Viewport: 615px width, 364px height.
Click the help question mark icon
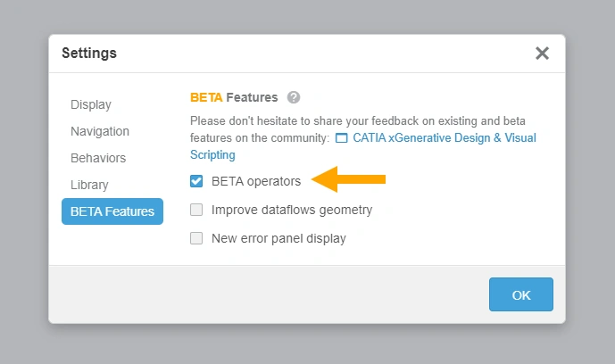pos(294,97)
